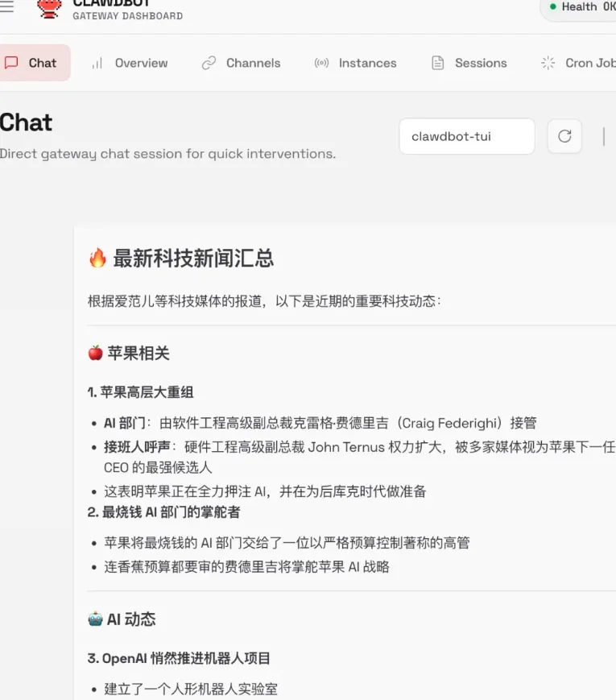The height and width of the screenshot is (700, 616).
Task: Click the item "2. 最烧钱 AI 部门的掌舵者"
Action: click(x=163, y=512)
